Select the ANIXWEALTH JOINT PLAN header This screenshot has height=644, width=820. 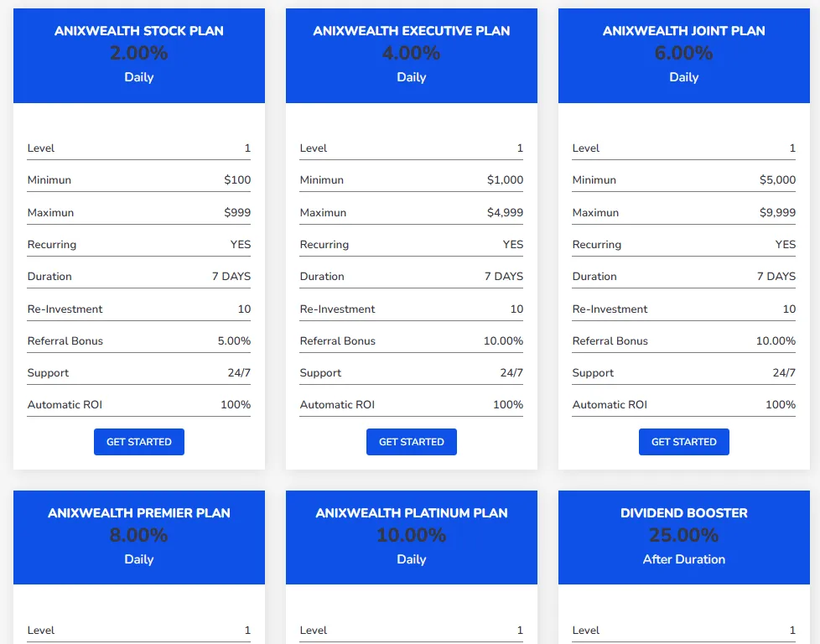click(x=683, y=31)
